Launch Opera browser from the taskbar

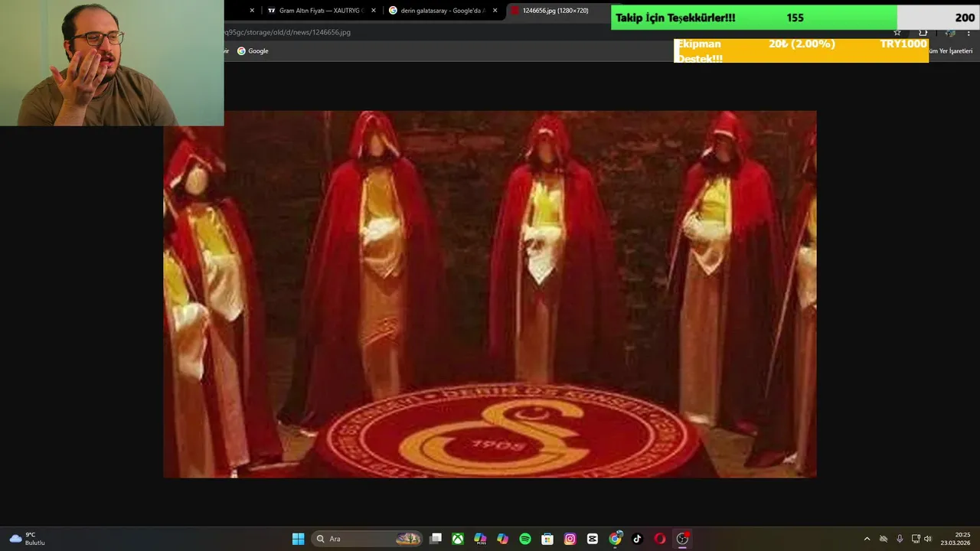point(659,539)
